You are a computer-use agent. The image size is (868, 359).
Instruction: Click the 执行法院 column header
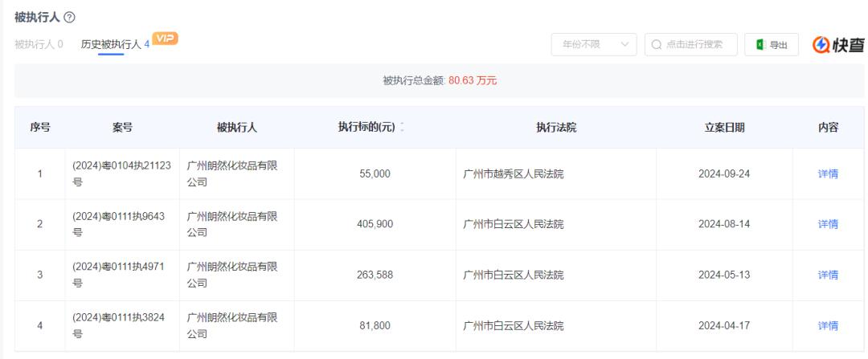click(x=556, y=128)
